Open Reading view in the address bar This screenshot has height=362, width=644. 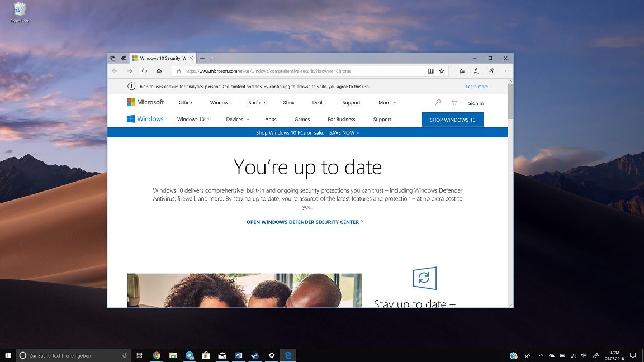[430, 71]
